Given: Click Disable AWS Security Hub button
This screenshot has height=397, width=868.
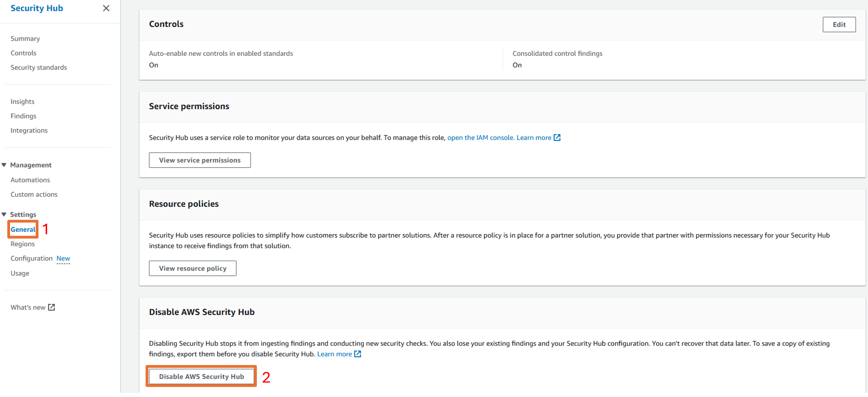Looking at the screenshot, I should click(x=201, y=376).
